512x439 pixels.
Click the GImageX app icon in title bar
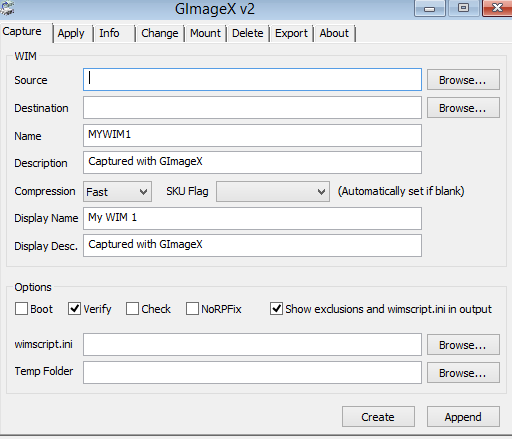point(7,8)
